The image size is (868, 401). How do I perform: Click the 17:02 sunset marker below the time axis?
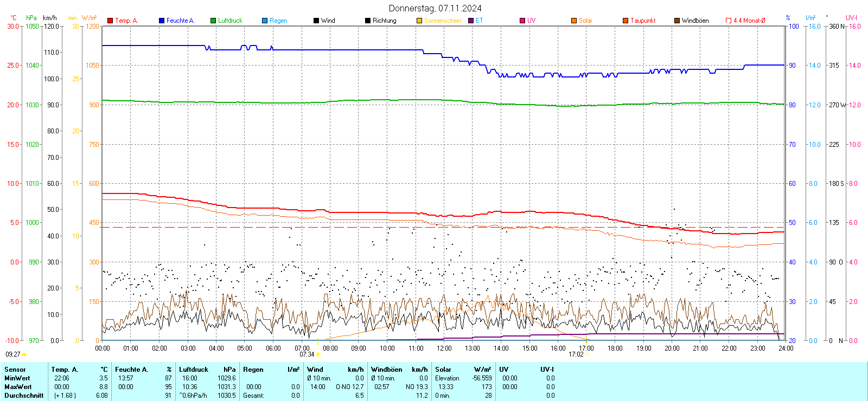pos(576,354)
